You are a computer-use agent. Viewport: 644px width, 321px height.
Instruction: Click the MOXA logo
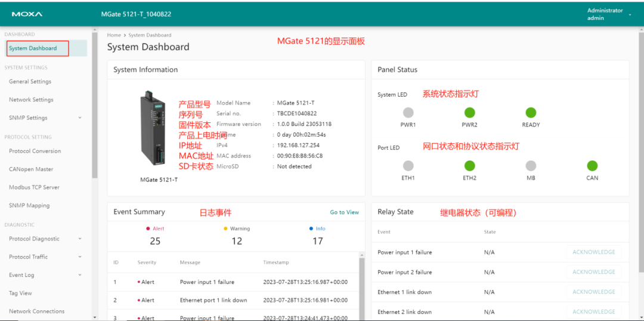27,14
